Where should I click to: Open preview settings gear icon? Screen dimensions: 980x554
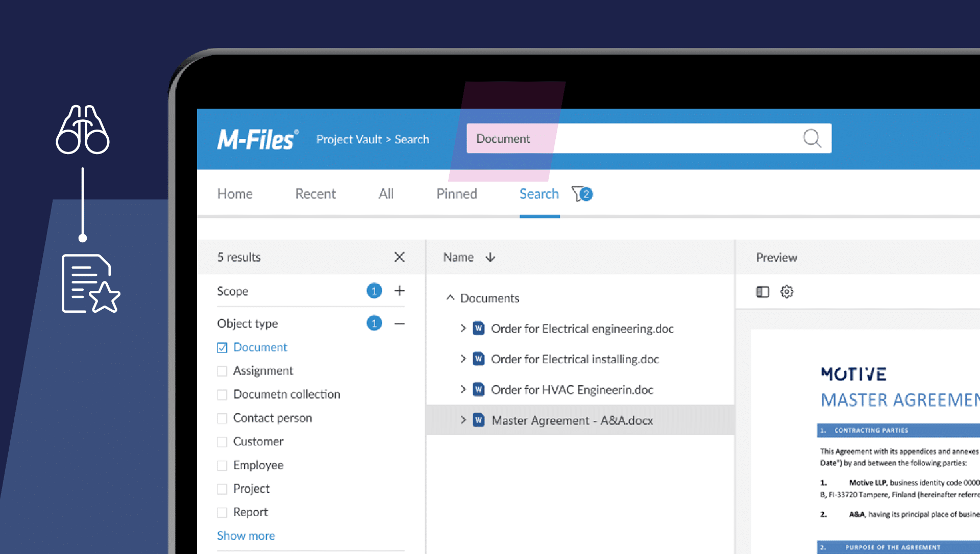pos(787,292)
